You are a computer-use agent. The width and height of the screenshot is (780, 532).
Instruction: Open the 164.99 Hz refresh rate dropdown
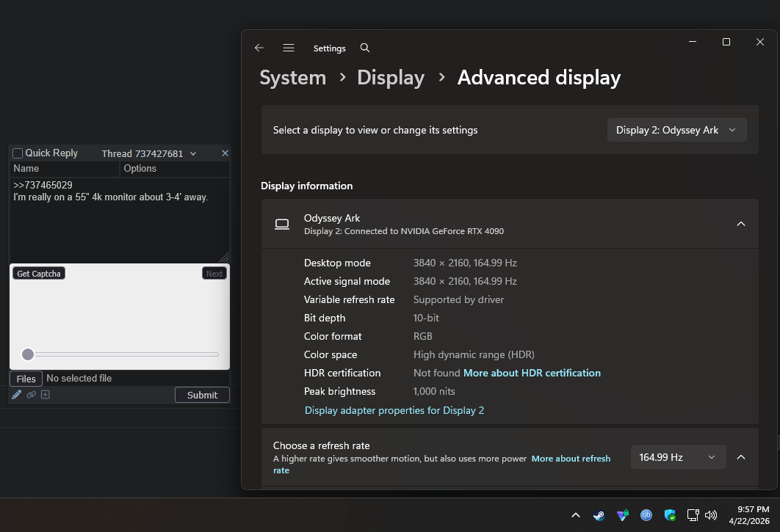677,457
